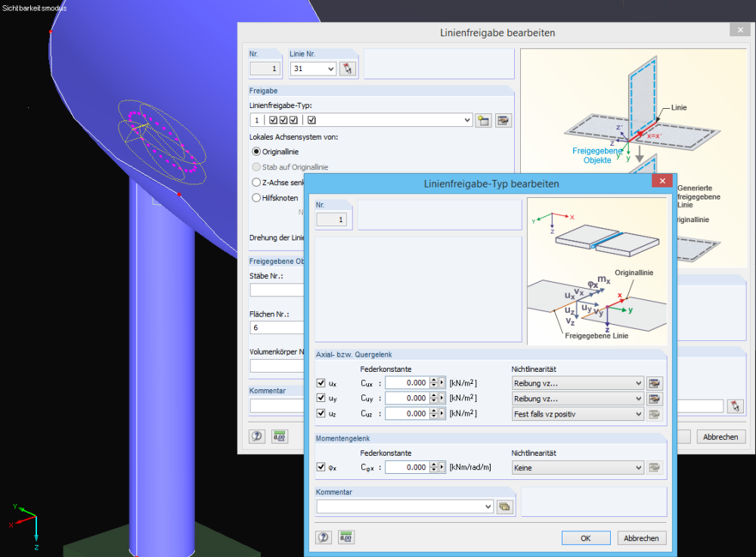Click the Sichtbarkeitsmodus label in the viewport
The width and height of the screenshot is (756, 557).
(34, 8)
